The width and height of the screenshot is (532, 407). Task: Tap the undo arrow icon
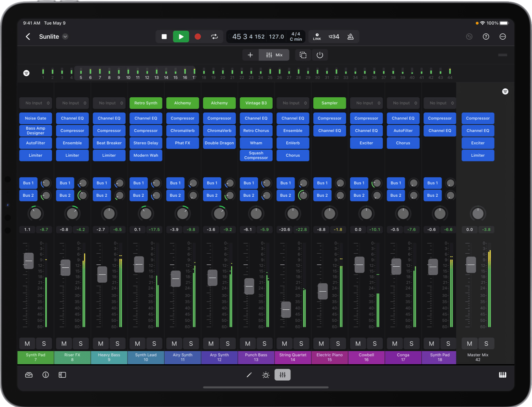(469, 37)
